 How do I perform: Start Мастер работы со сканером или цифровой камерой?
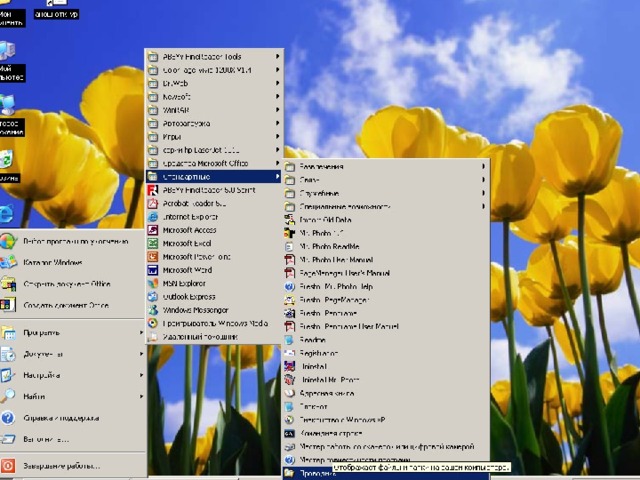click(386, 447)
